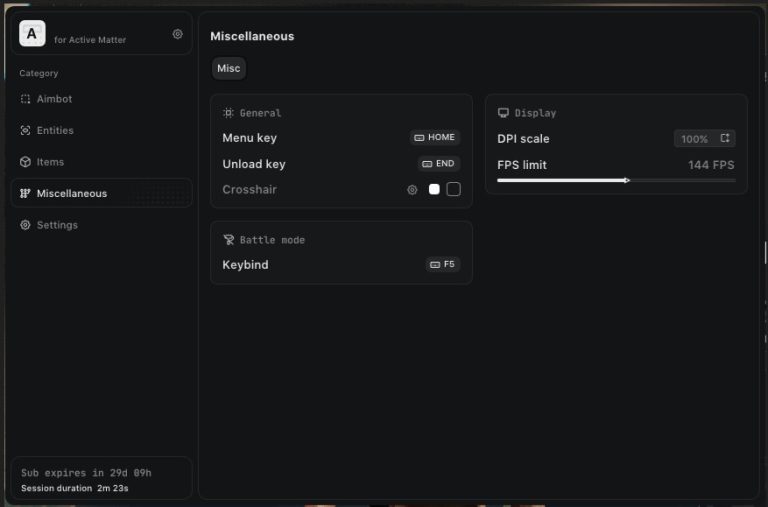Viewport: 768px width, 507px height.
Task: Click the Battle mode header icon
Action: pyautogui.click(x=228, y=240)
